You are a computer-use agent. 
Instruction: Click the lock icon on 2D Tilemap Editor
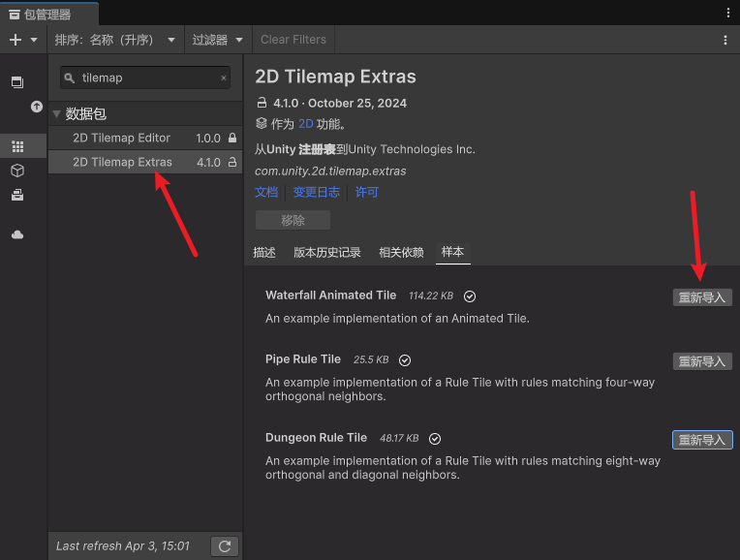pos(232,138)
